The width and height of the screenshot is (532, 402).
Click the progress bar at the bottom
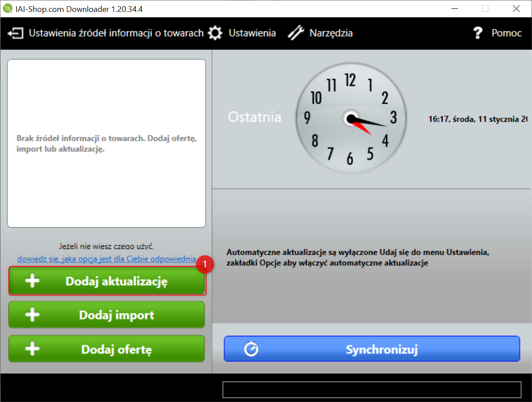(x=372, y=390)
